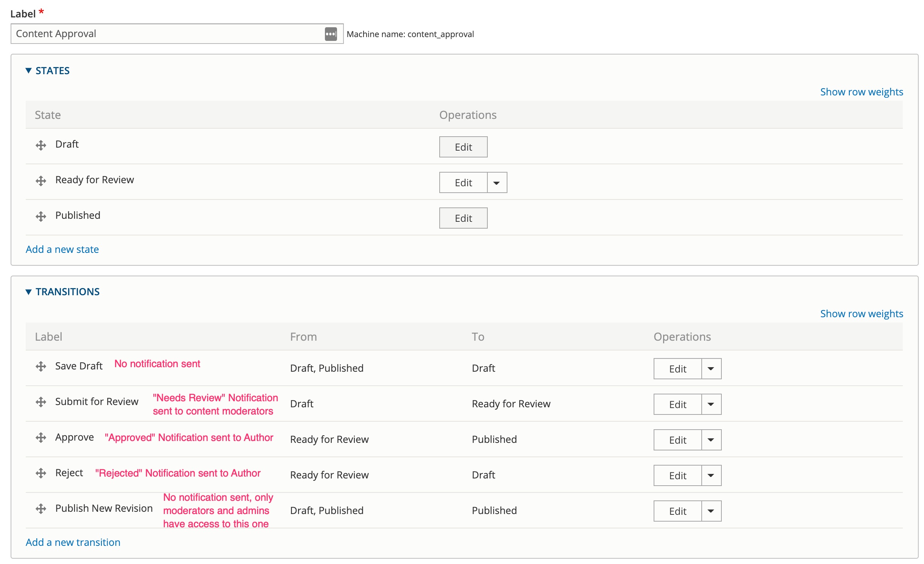Click Add a new state link

[x=62, y=249]
